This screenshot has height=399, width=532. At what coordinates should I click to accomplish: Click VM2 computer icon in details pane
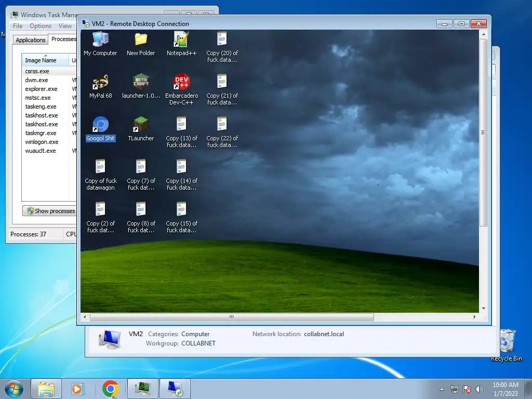[110, 339]
